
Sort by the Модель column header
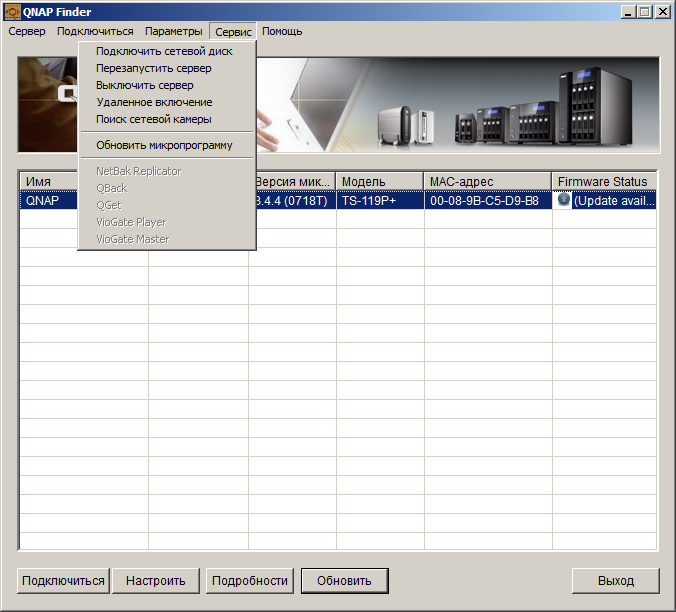[x=379, y=181]
